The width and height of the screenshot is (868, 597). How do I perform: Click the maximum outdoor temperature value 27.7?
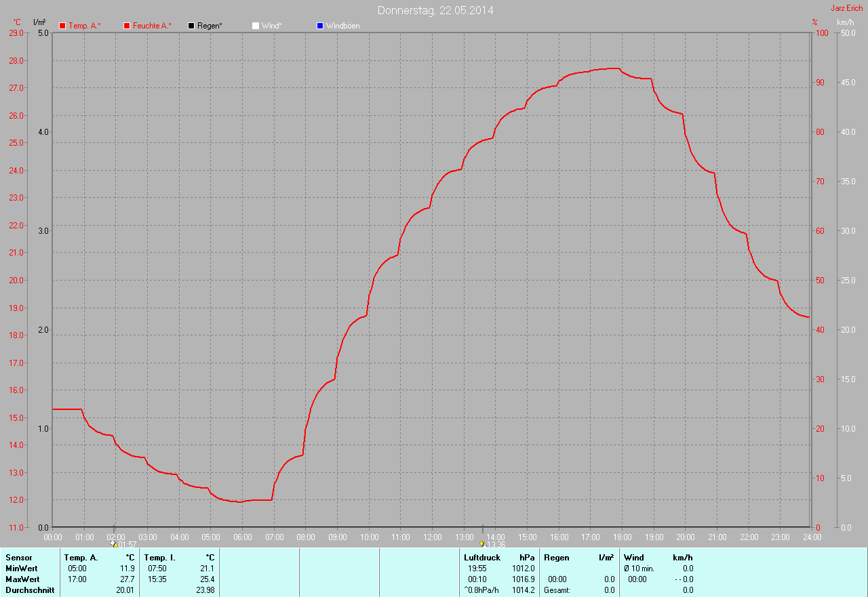[127, 579]
